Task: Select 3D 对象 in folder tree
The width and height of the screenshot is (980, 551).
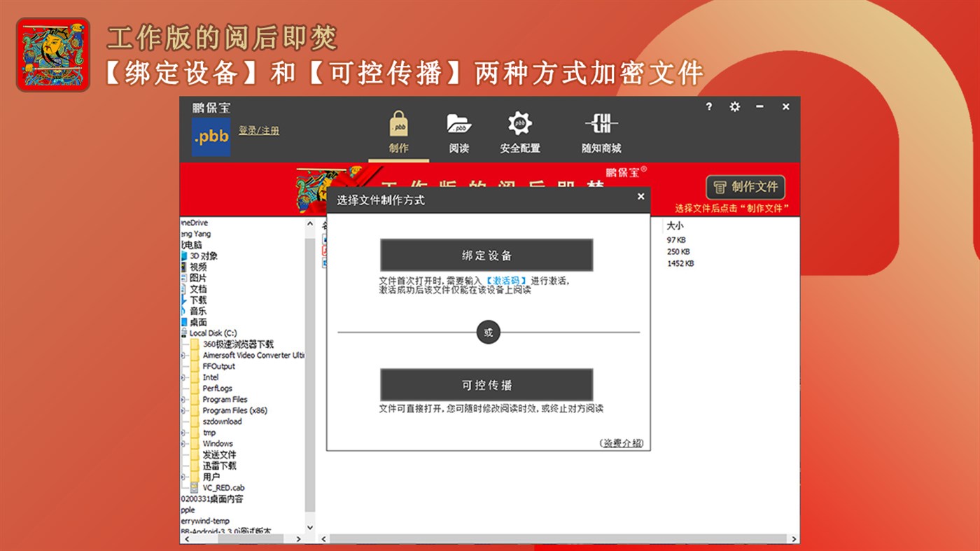Action: point(199,256)
